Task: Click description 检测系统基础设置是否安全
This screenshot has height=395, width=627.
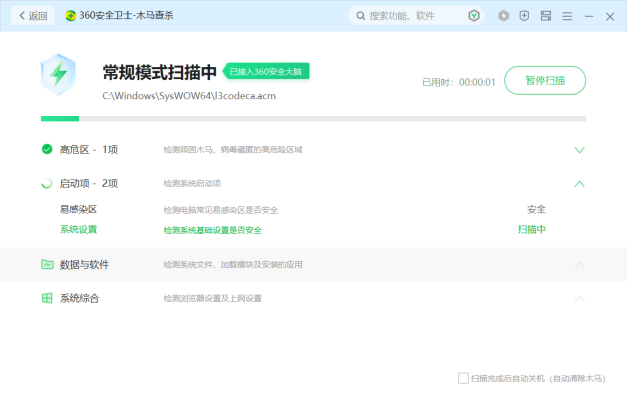Action: (212, 230)
